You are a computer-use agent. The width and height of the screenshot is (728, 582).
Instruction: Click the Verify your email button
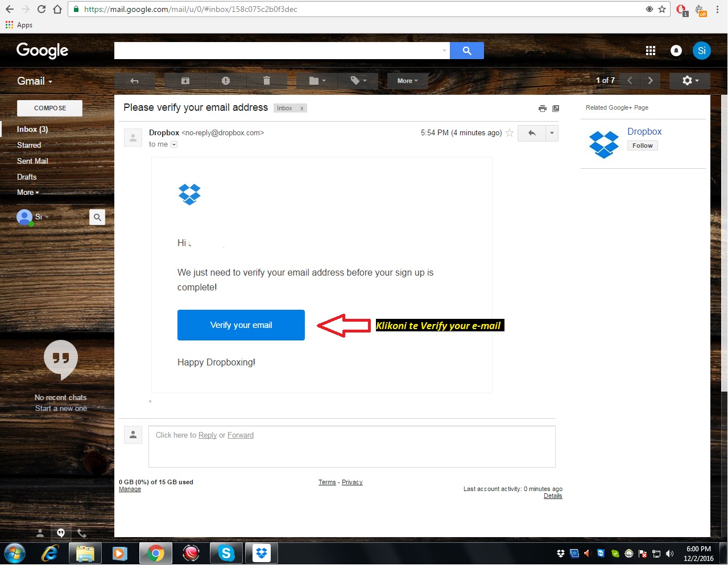pos(241,325)
